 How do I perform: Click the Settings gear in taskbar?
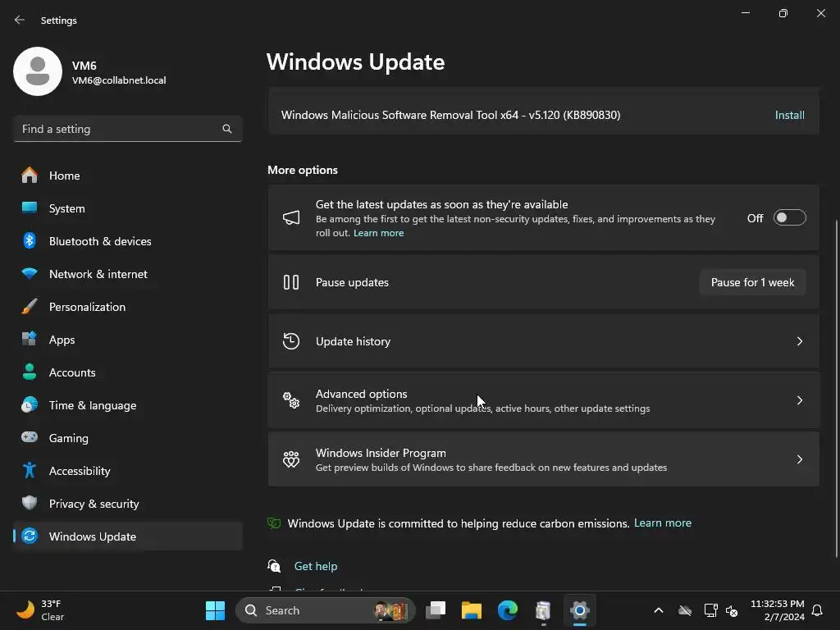tap(580, 610)
